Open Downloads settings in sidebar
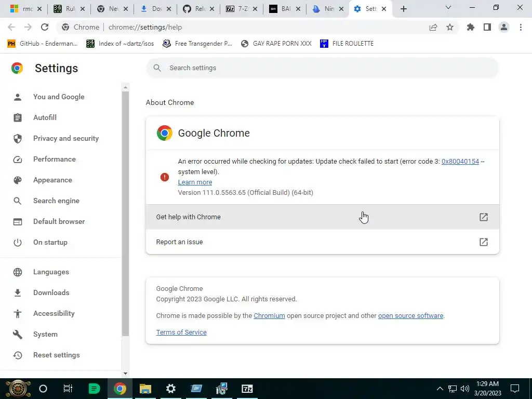The image size is (532, 399). [51, 293]
